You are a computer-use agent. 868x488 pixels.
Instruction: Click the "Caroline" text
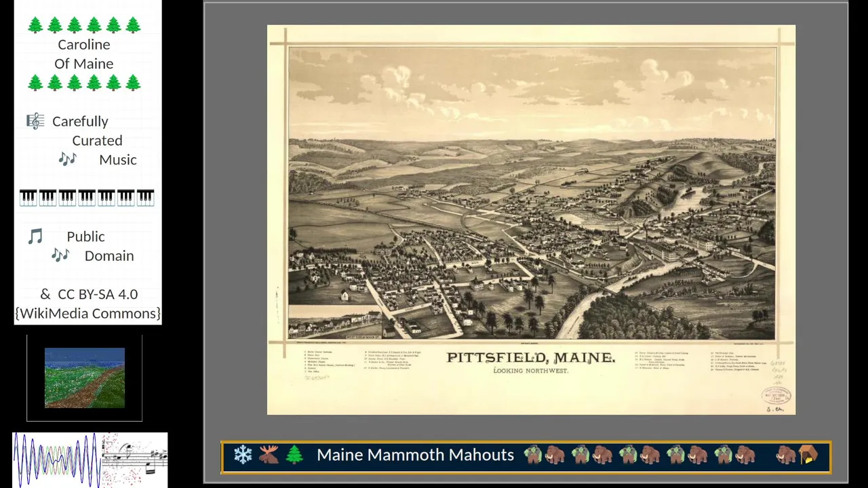[x=84, y=45]
